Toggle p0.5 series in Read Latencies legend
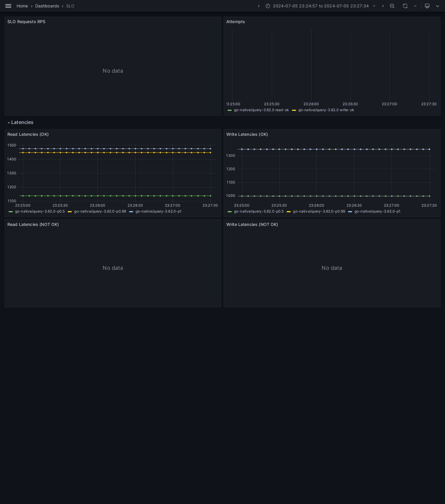 40,211
